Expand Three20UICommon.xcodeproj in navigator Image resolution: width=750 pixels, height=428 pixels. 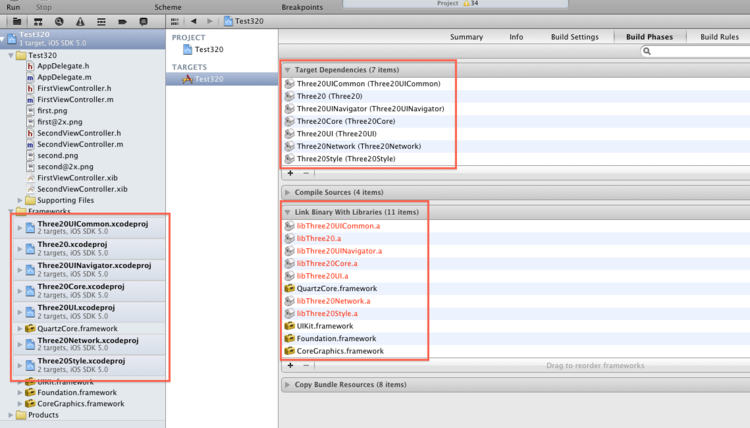[20, 228]
